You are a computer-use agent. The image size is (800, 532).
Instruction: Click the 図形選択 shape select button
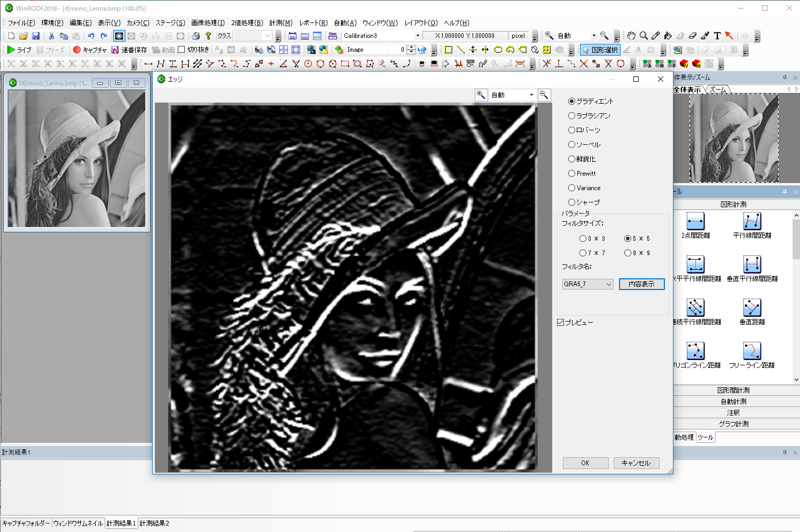600,50
